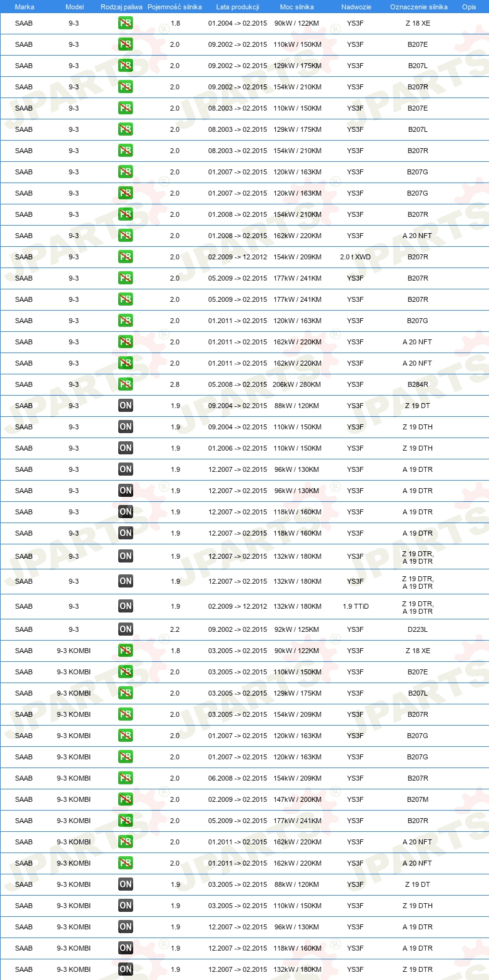
Task: Click the 'Oznaczenie silnika' column header
Action: click(418, 7)
